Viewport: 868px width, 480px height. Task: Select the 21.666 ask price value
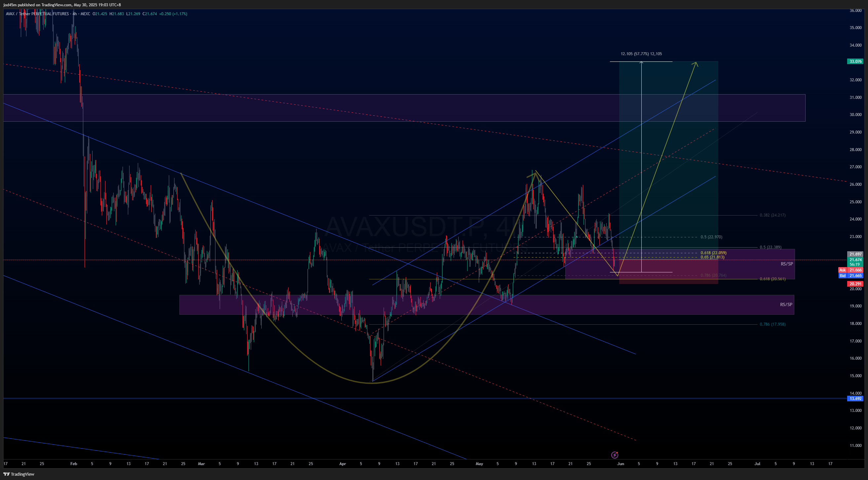click(855, 270)
